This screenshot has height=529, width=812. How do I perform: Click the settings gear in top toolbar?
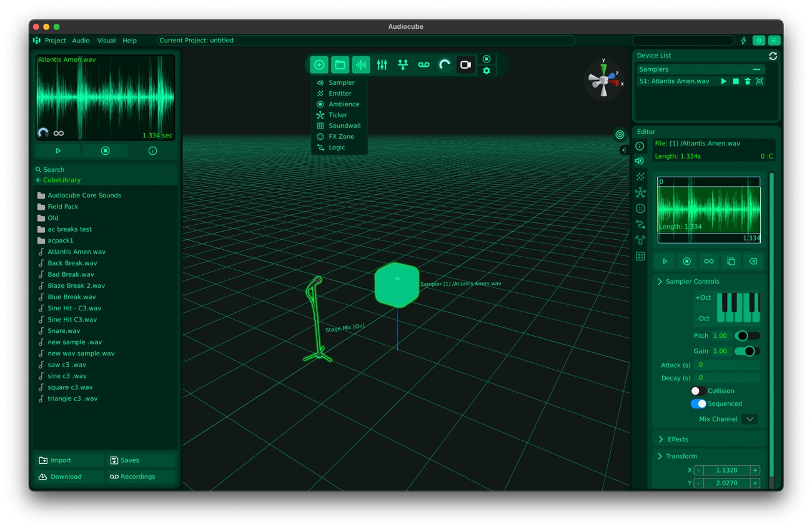pos(487,71)
